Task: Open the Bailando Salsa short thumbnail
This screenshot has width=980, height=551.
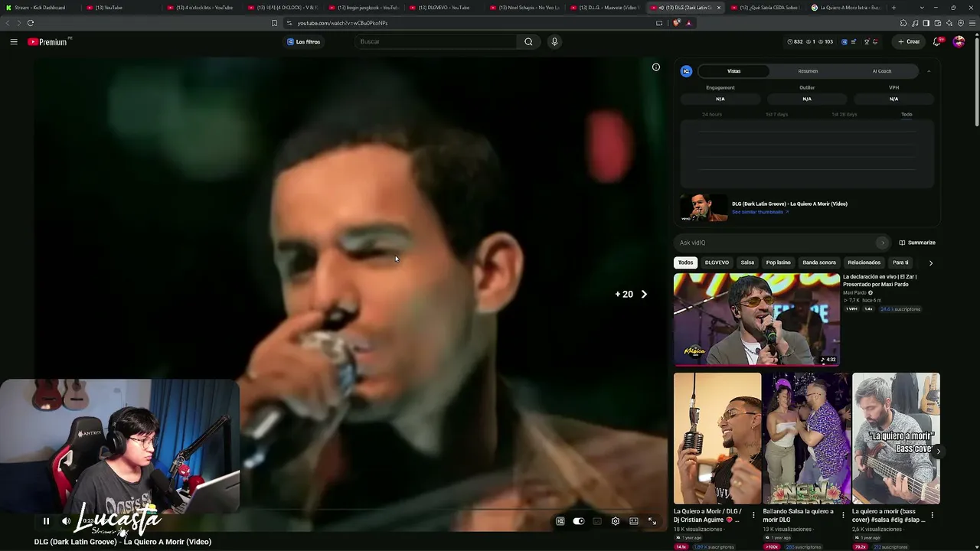Action: pyautogui.click(x=807, y=438)
